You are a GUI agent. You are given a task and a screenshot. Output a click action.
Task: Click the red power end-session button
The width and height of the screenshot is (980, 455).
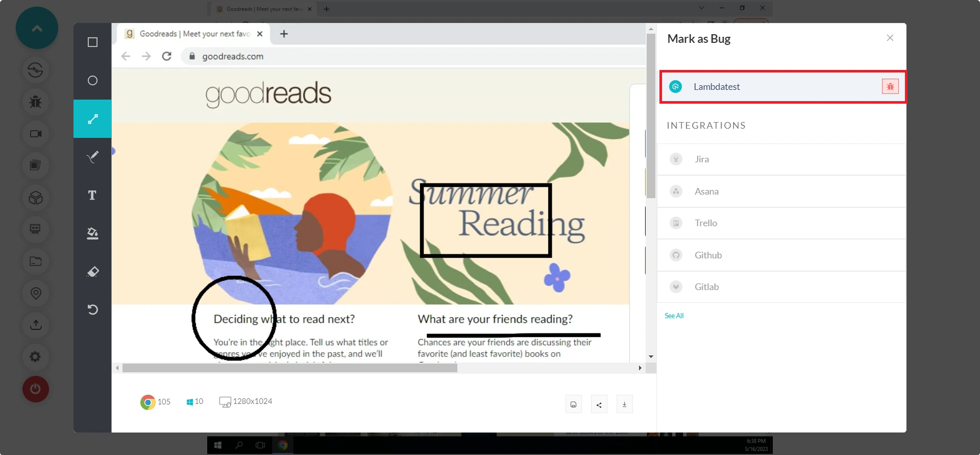click(36, 389)
